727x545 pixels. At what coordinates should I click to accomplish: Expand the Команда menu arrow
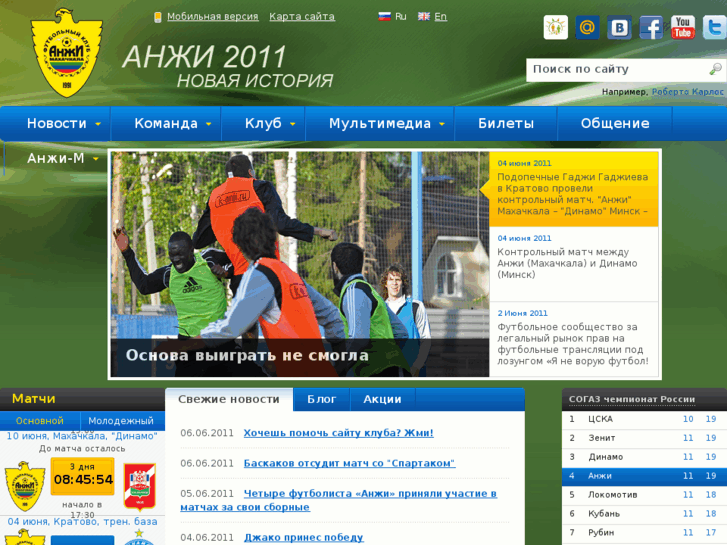pyautogui.click(x=209, y=124)
